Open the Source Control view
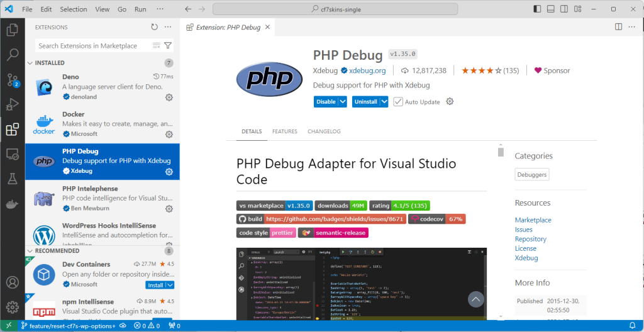644x332 pixels. pyautogui.click(x=12, y=80)
